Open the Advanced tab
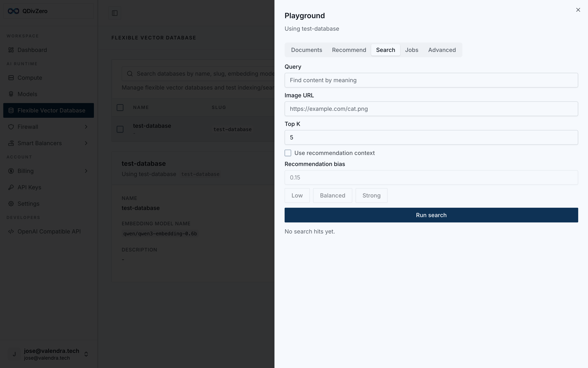Image resolution: width=588 pixels, height=368 pixels. point(442,50)
